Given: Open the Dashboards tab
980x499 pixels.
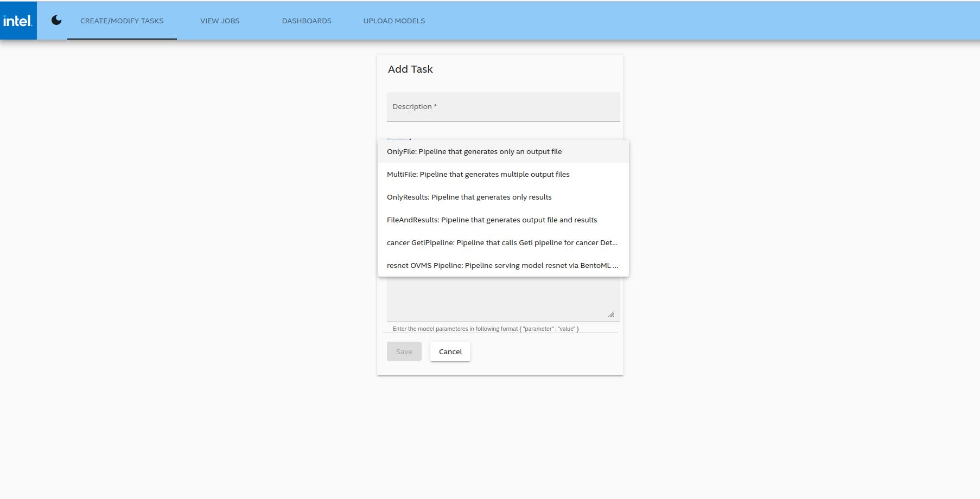Looking at the screenshot, I should [x=307, y=21].
